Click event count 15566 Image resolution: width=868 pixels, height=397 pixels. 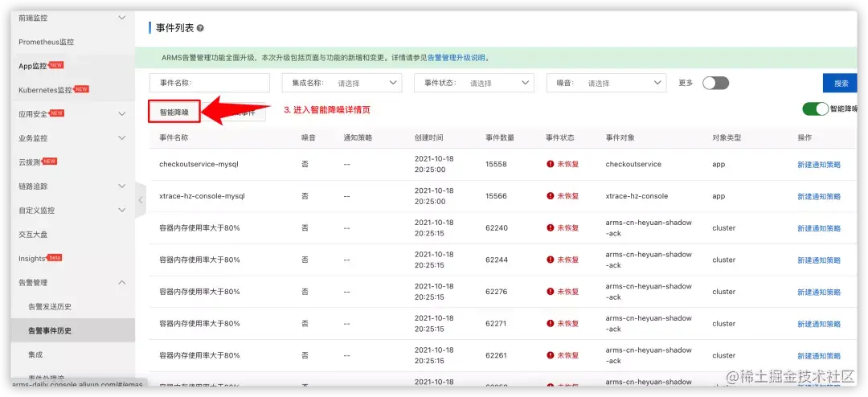click(x=496, y=196)
